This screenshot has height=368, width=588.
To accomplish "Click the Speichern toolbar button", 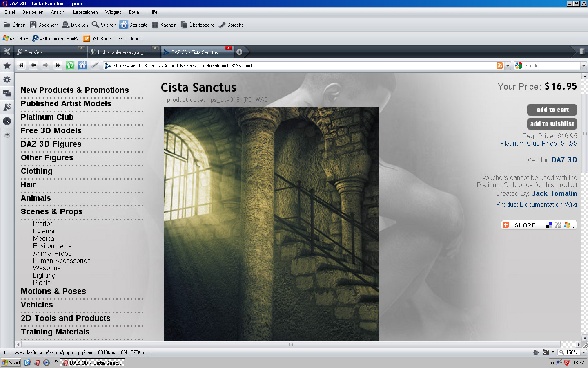I will point(44,25).
